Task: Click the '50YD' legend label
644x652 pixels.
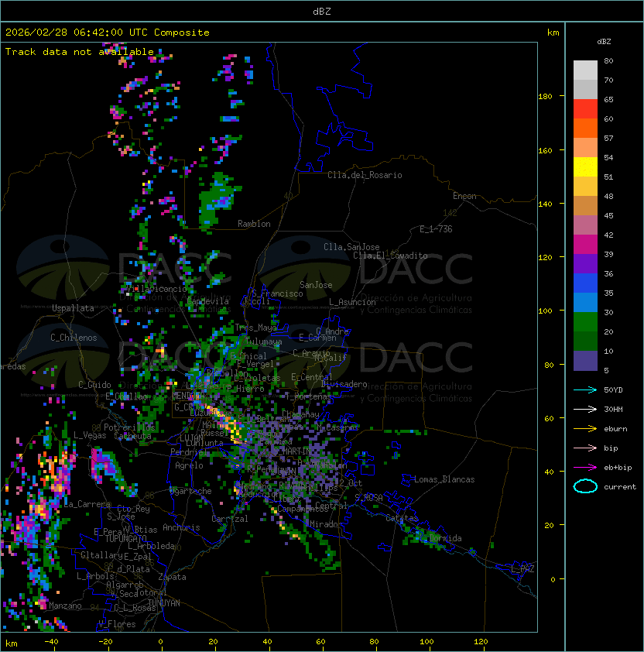Action: click(x=613, y=390)
